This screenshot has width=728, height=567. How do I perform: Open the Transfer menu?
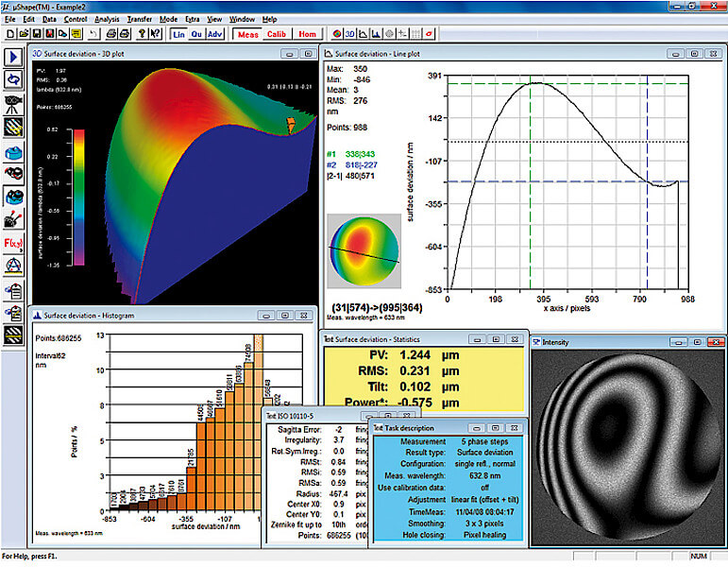tap(140, 19)
